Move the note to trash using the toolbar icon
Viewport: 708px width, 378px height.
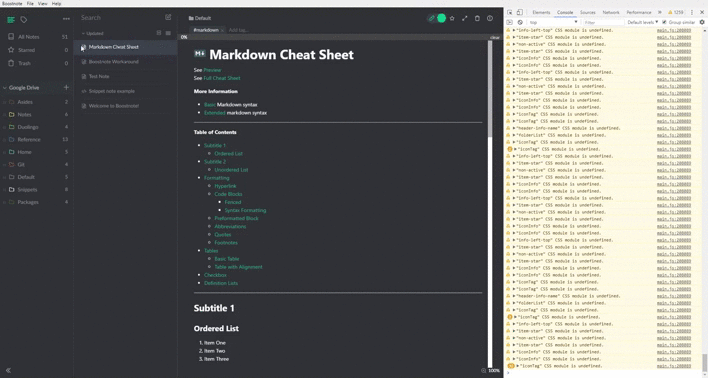pos(477,18)
